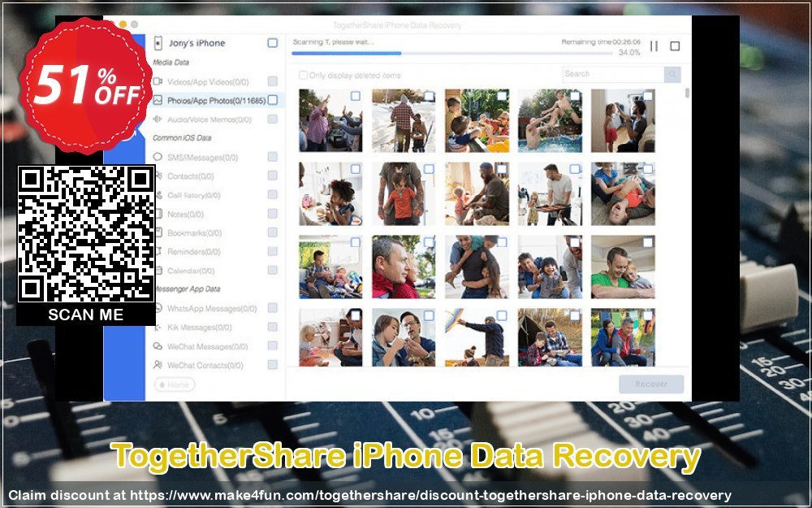Select the Notes(0/0) category label
Image resolution: width=812 pixels, height=508 pixels.
tap(185, 214)
